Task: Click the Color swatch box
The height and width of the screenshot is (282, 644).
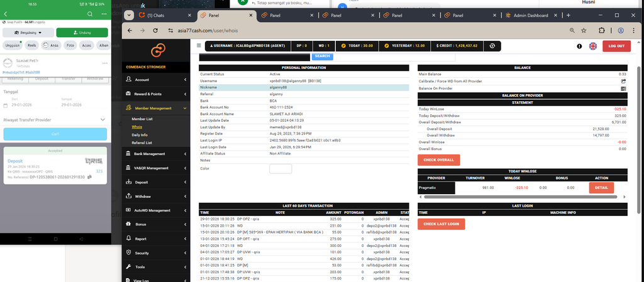Action: (x=280, y=168)
